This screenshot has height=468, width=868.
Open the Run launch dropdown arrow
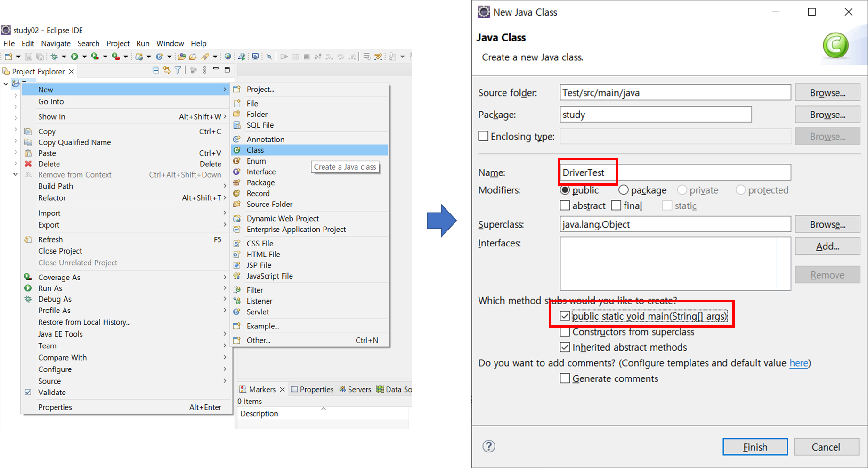[x=84, y=57]
